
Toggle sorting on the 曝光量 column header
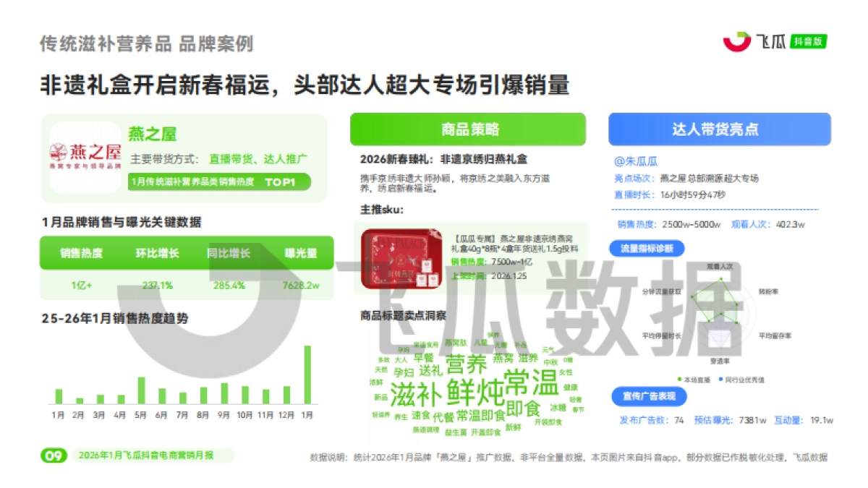300,253
